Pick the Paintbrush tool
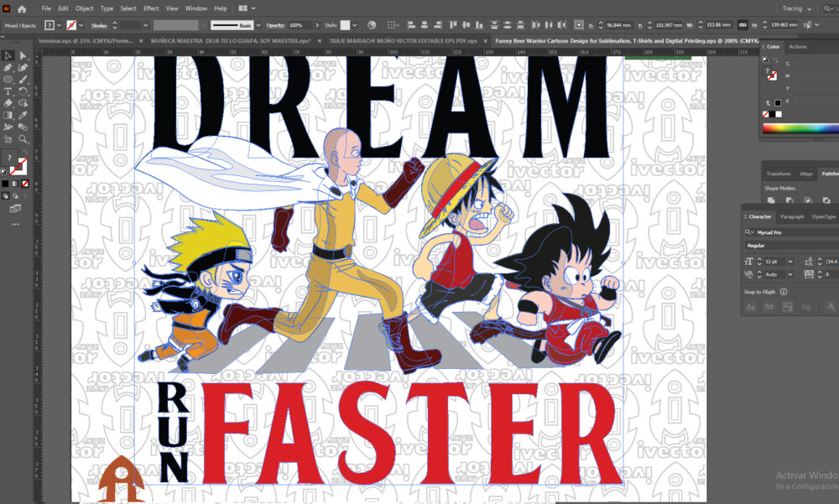This screenshot has width=839, height=504. [23, 79]
